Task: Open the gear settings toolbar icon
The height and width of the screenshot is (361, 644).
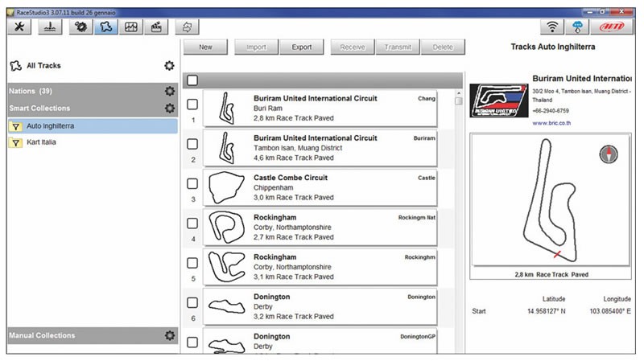Action: (81, 27)
